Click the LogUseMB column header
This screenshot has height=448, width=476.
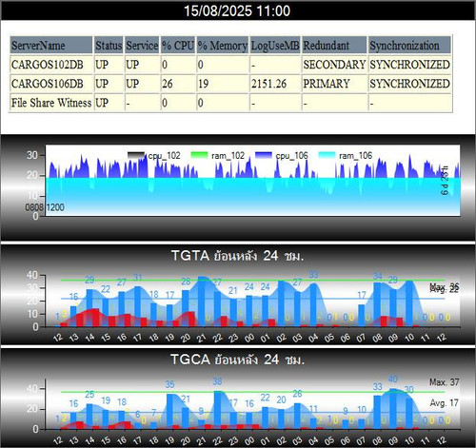(x=275, y=46)
